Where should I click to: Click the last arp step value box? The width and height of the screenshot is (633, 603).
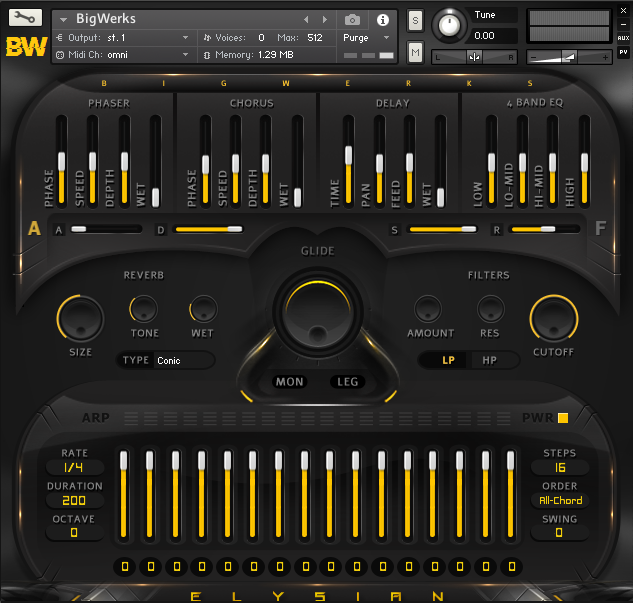click(511, 567)
